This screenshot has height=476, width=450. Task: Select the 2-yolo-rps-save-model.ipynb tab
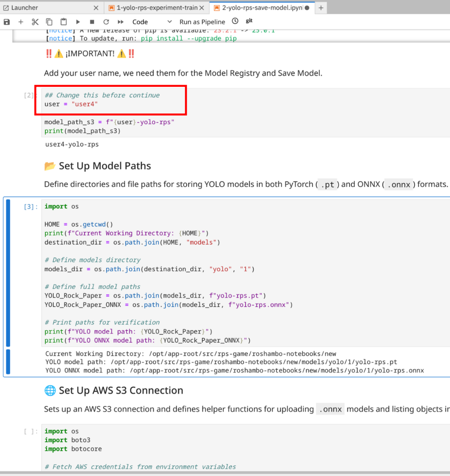pyautogui.click(x=262, y=7)
